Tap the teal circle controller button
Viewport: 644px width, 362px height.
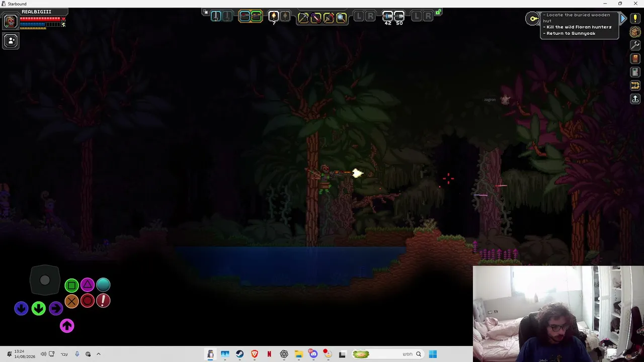103,285
